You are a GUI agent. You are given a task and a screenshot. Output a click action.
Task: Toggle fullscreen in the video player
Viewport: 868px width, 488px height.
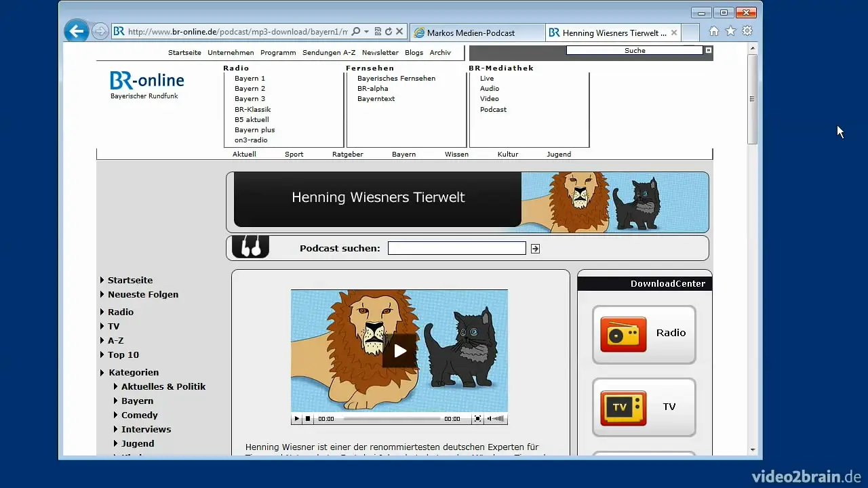coord(477,419)
